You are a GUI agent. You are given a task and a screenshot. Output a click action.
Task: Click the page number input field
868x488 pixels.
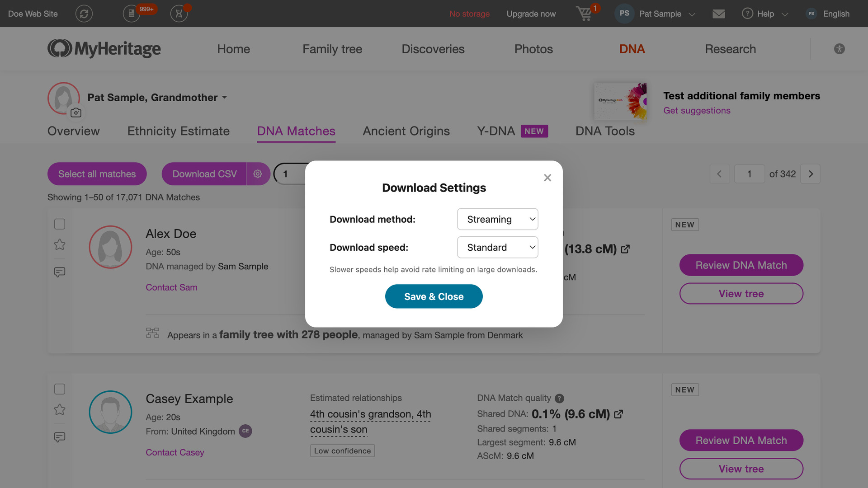click(x=750, y=174)
